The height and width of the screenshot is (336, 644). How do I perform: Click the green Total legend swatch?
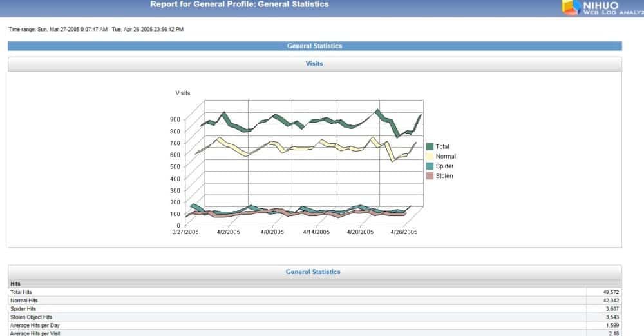430,146
